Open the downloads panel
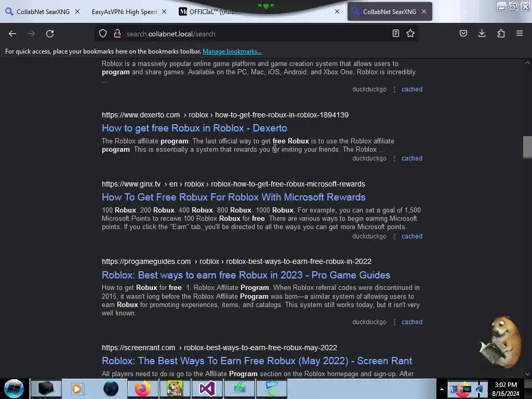The height and width of the screenshot is (399, 532). [x=482, y=33]
